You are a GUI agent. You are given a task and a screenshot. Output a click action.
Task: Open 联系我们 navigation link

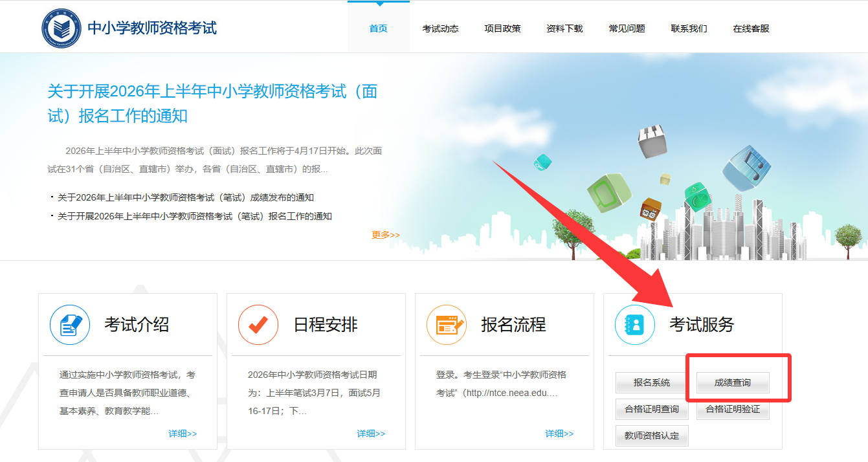pyautogui.click(x=689, y=28)
